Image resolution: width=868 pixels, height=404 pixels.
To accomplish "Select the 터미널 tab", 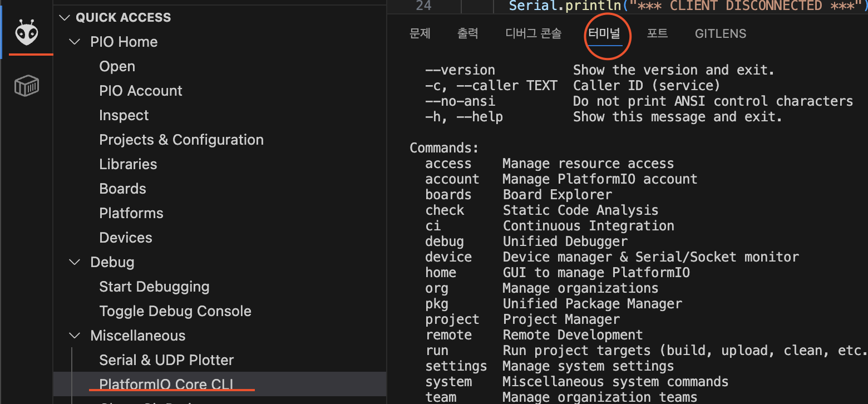I will [x=604, y=34].
